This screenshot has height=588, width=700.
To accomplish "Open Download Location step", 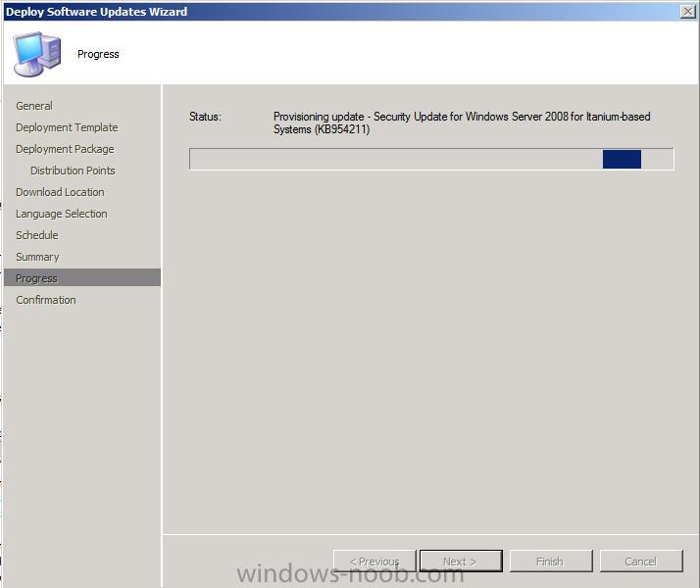I will [60, 192].
